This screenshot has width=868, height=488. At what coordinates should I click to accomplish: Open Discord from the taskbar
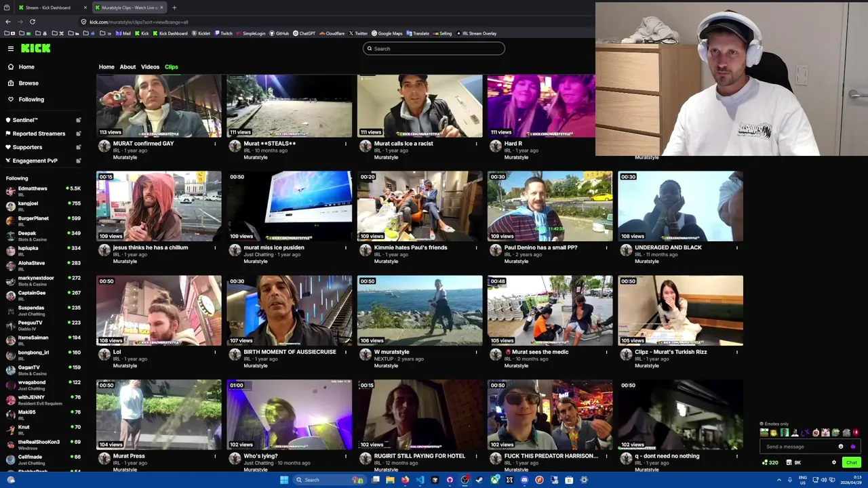click(524, 480)
